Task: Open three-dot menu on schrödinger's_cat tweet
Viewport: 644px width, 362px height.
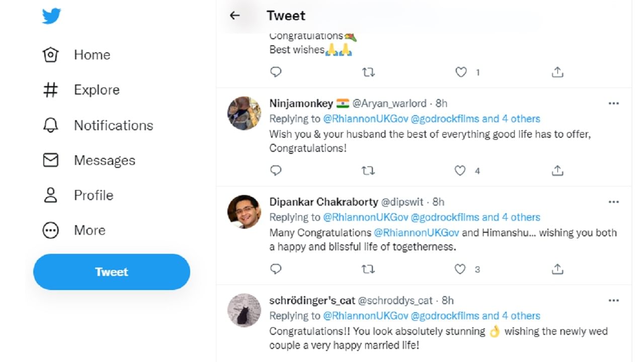Action: click(x=613, y=301)
